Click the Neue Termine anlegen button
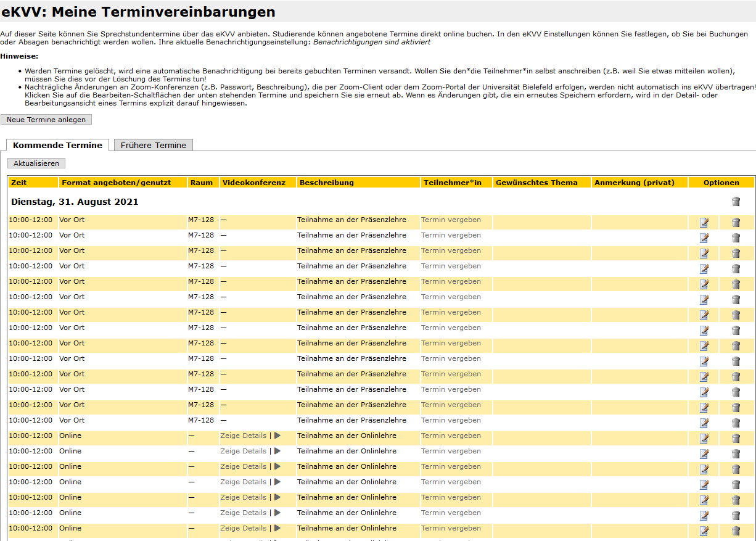 pos(46,120)
